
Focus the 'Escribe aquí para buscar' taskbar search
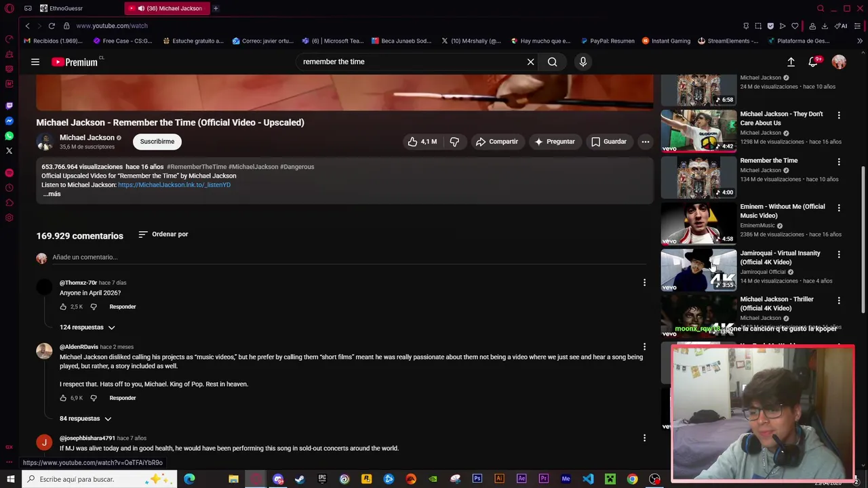click(x=100, y=479)
